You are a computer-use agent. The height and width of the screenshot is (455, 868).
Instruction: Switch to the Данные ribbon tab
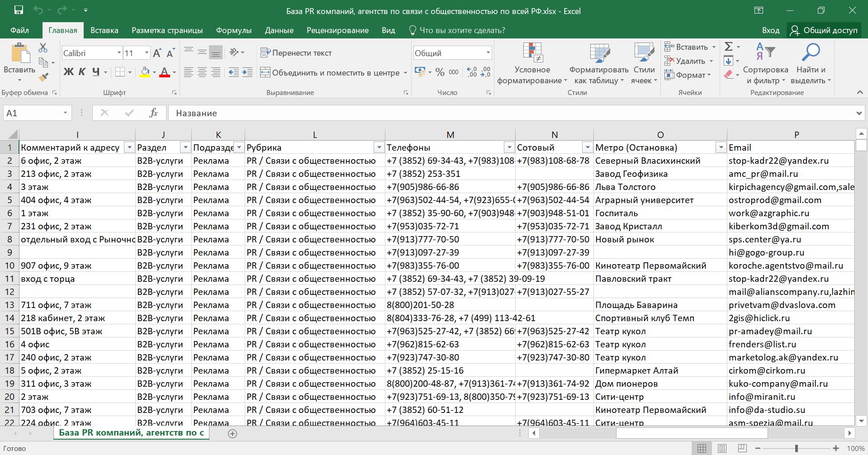tap(279, 30)
